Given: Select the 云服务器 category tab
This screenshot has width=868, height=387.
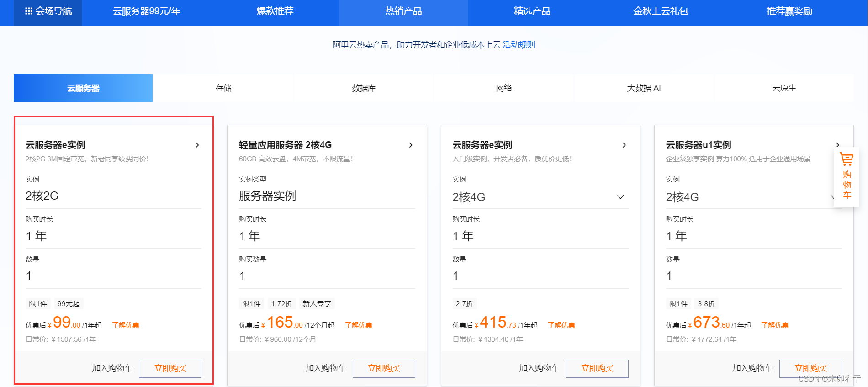Looking at the screenshot, I should pos(83,88).
